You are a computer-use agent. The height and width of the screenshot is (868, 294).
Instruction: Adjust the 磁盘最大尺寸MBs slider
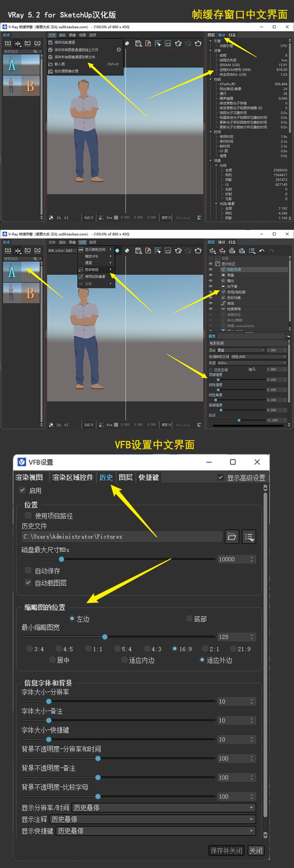pos(61,559)
